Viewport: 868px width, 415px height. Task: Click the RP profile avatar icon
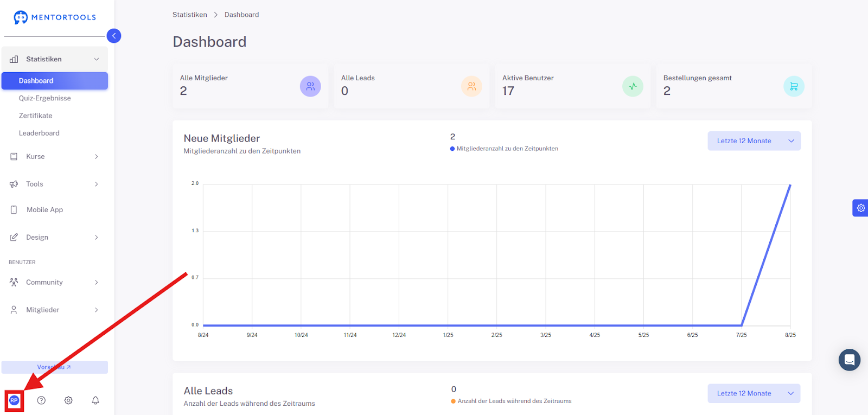point(14,400)
